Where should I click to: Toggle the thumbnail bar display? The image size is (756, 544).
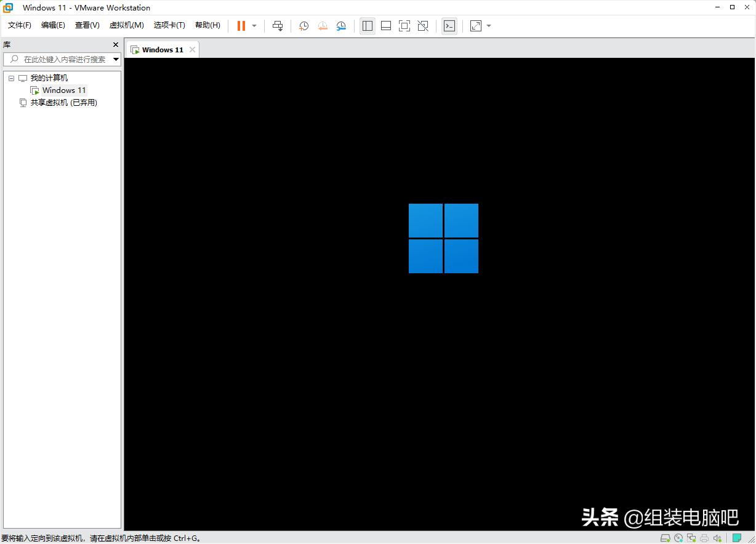(386, 26)
